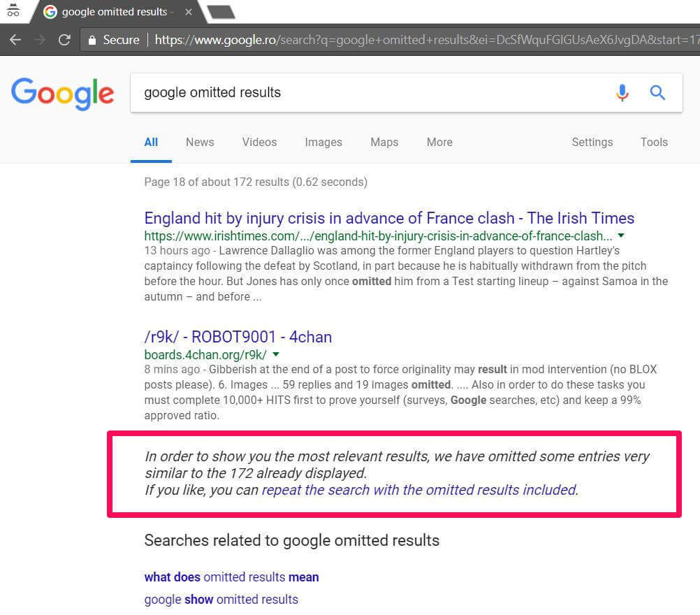This screenshot has height=615, width=700.
Task: Open related search google show omitted results
Action: [x=221, y=600]
